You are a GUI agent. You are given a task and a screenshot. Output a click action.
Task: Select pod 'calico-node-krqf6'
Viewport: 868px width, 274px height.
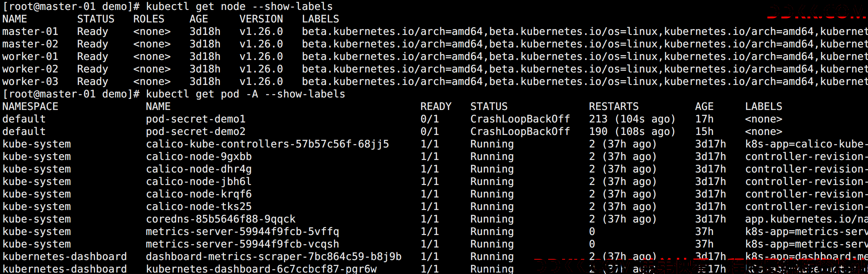(199, 194)
